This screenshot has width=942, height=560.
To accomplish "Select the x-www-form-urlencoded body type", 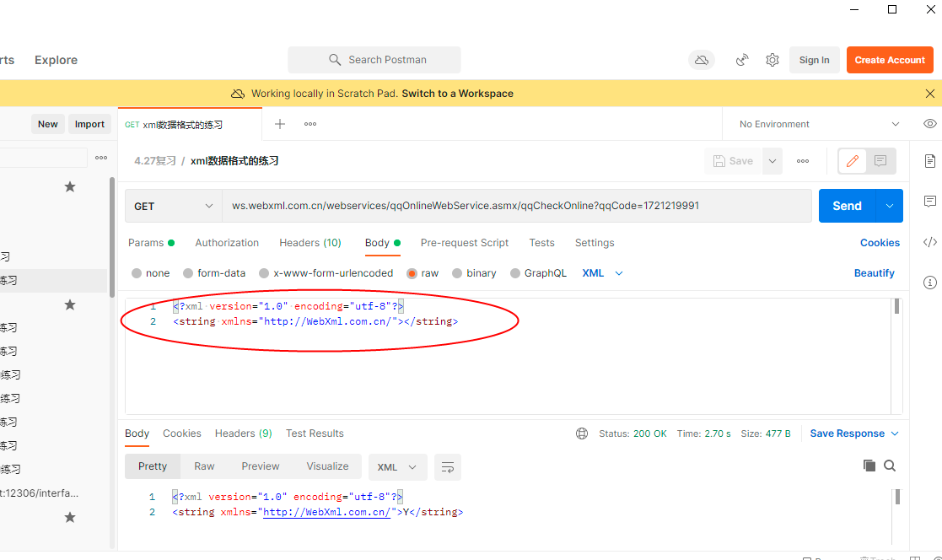I will click(264, 273).
